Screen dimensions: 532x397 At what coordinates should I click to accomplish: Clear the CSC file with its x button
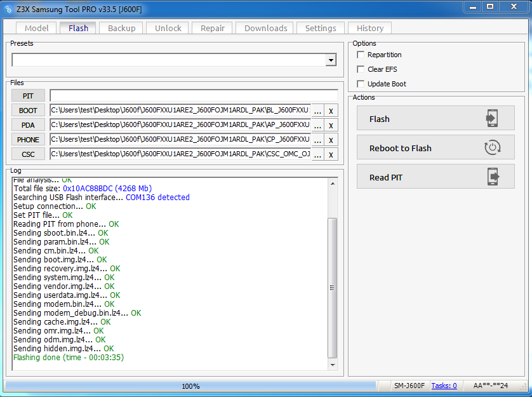[x=331, y=154]
